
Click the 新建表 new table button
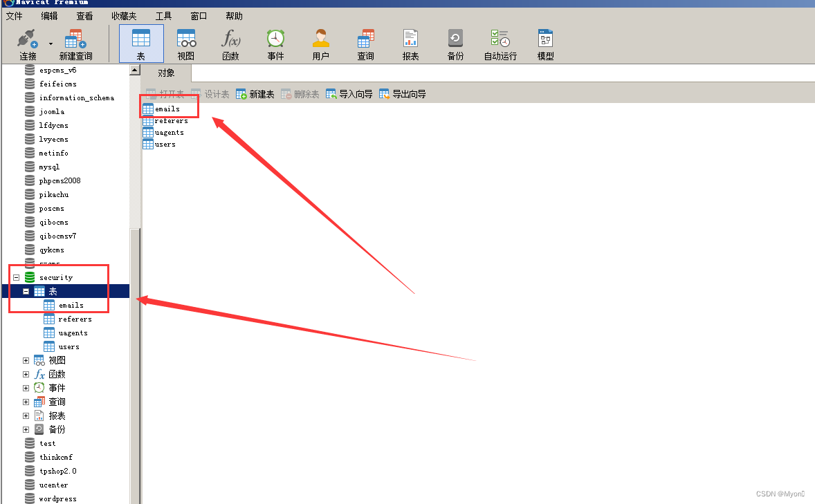coord(255,94)
